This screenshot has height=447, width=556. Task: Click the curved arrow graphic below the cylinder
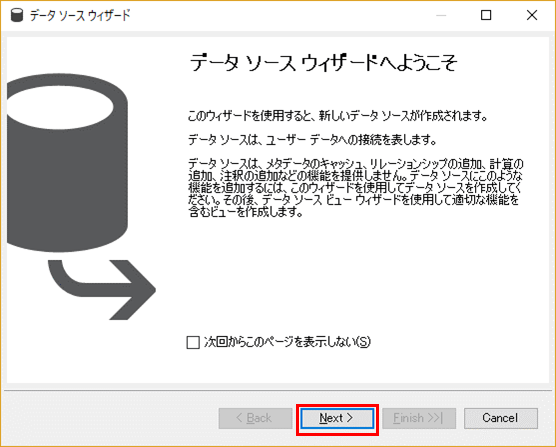(x=102, y=290)
